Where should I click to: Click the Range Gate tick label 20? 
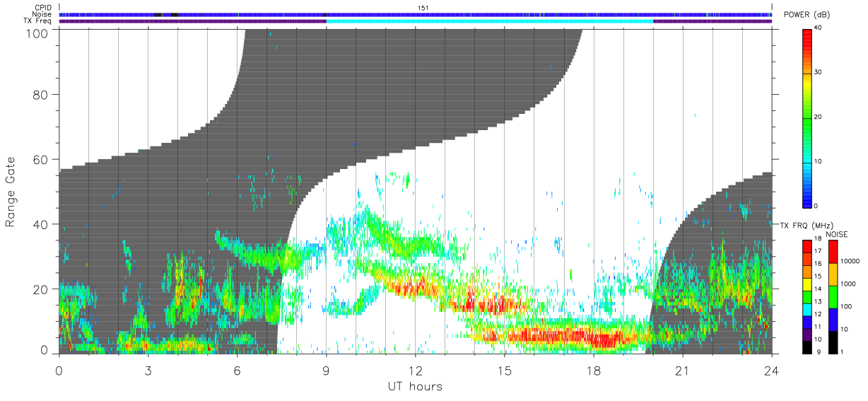[40, 289]
